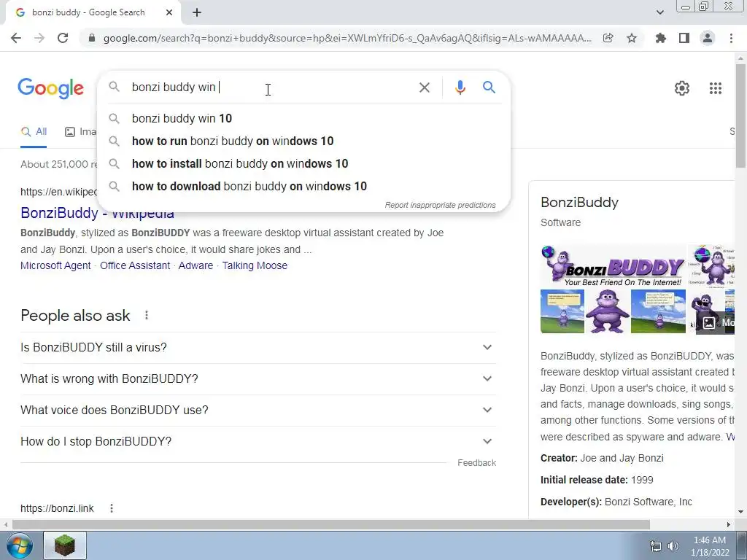Click the https://bonzi.link URL text
747x560 pixels.
pyautogui.click(x=57, y=508)
